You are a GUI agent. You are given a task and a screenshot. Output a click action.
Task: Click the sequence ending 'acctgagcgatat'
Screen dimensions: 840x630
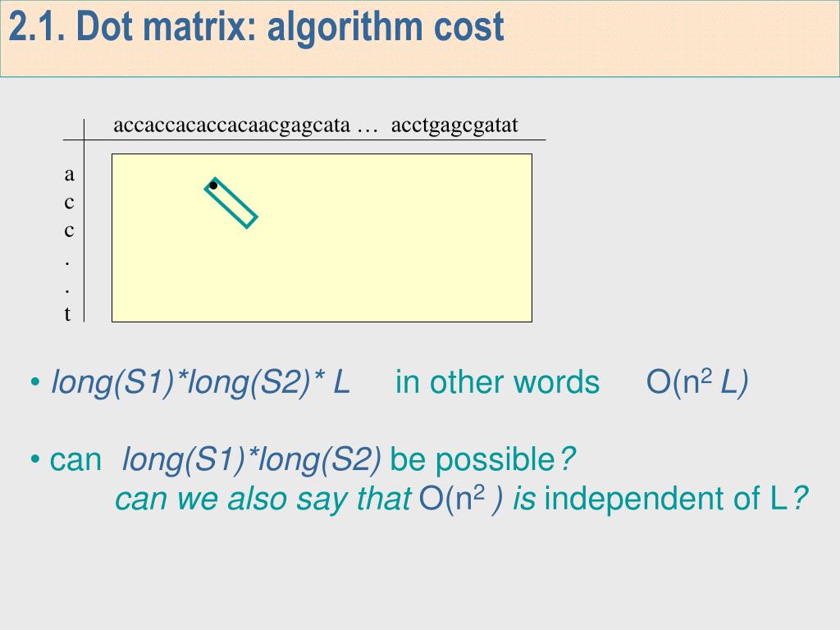(x=454, y=126)
